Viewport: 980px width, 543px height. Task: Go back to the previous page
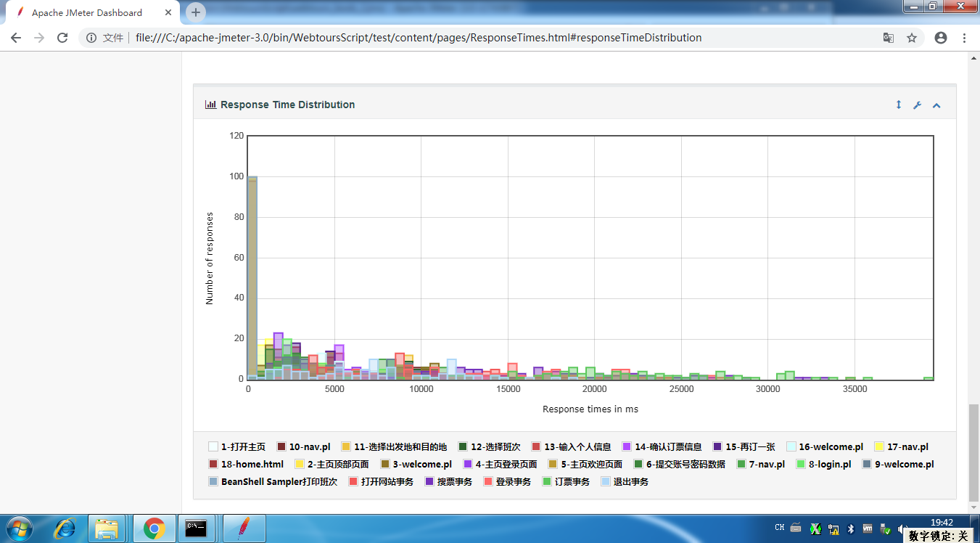16,38
